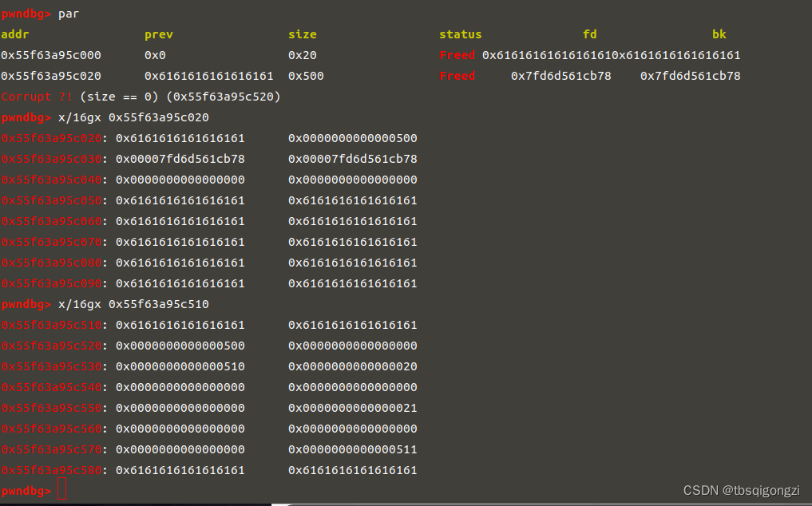This screenshot has height=506, width=812.
Task: Click the red address label "0x55f63a95c070:"
Action: pos(54,242)
